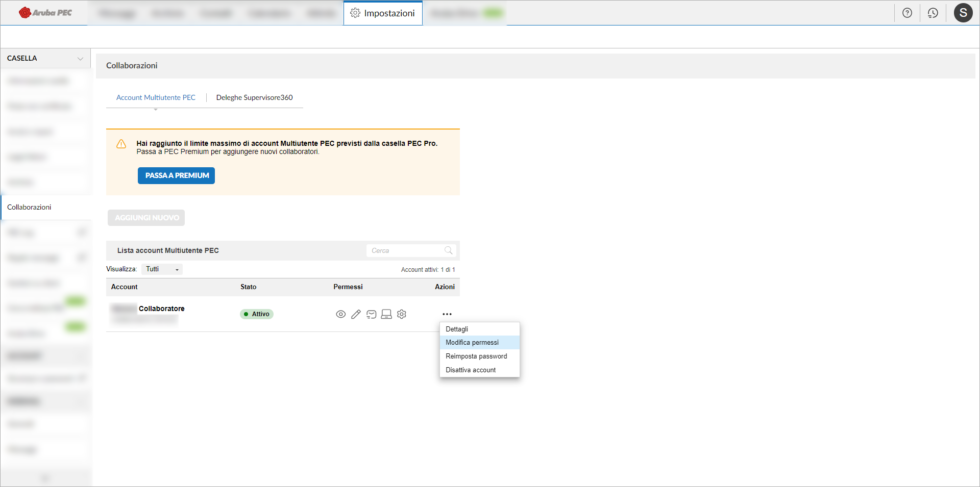The width and height of the screenshot is (980, 487).
Task: Open the three-dot actions menu for Collaboratore
Action: click(x=447, y=314)
